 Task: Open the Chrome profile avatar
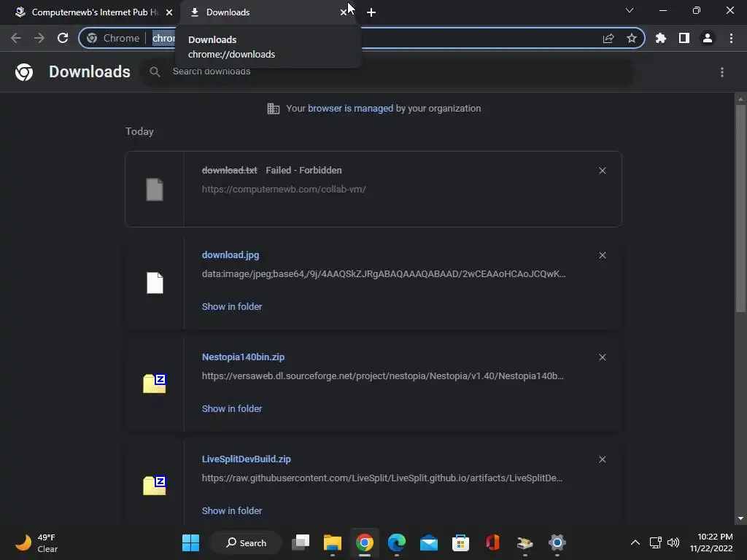click(x=708, y=38)
